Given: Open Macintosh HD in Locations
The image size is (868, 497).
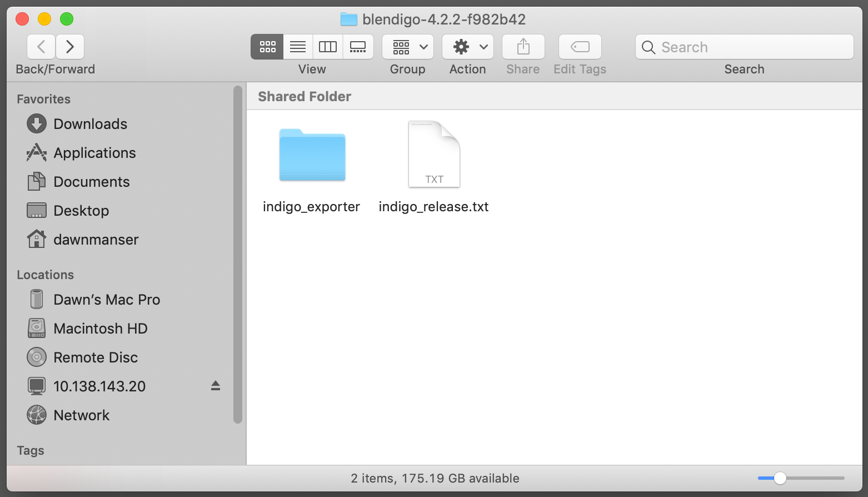Looking at the screenshot, I should point(100,329).
